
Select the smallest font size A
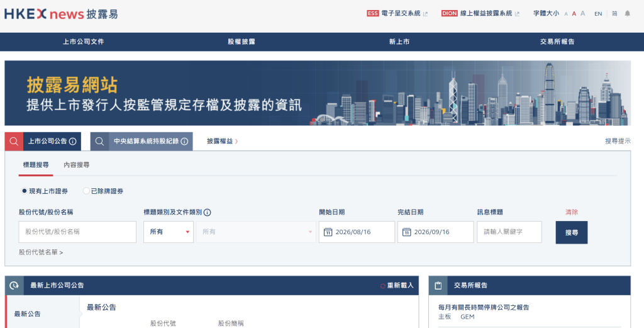tap(566, 14)
